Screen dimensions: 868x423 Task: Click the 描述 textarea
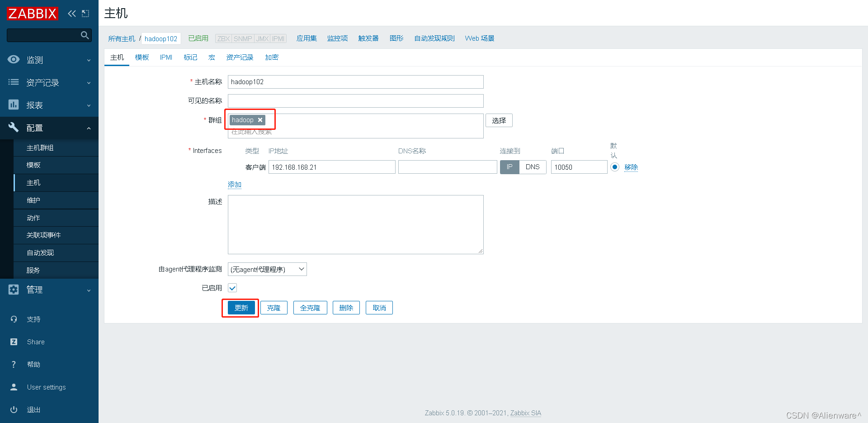point(356,224)
